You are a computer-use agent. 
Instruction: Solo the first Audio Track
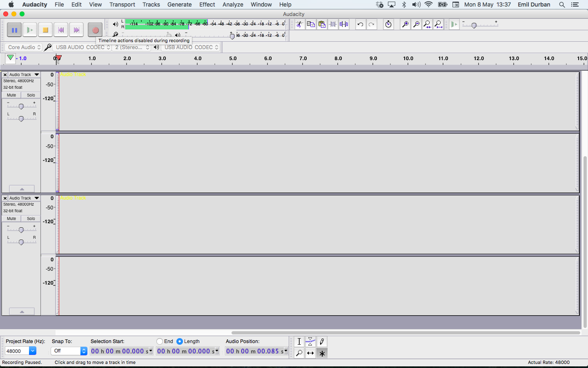pyautogui.click(x=31, y=95)
